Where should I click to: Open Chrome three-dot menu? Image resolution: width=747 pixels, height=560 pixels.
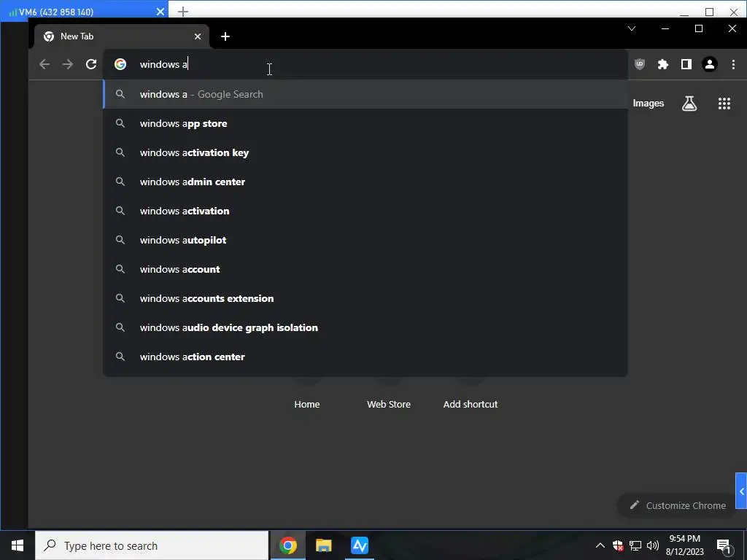(733, 64)
